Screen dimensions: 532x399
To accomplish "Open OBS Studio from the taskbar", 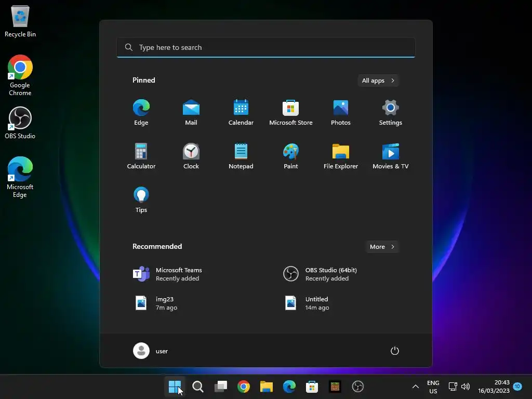I will click(357, 387).
